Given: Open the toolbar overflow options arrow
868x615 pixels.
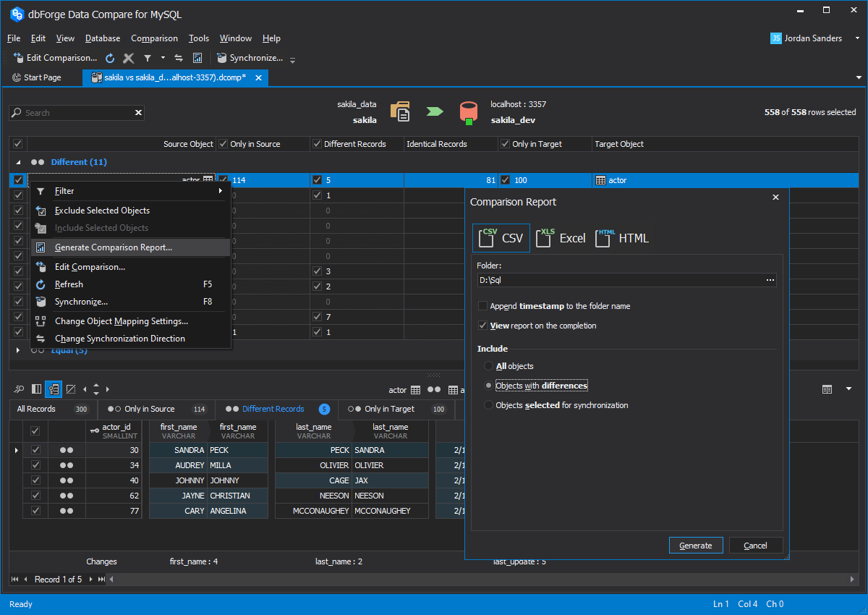Looking at the screenshot, I should [x=292, y=59].
